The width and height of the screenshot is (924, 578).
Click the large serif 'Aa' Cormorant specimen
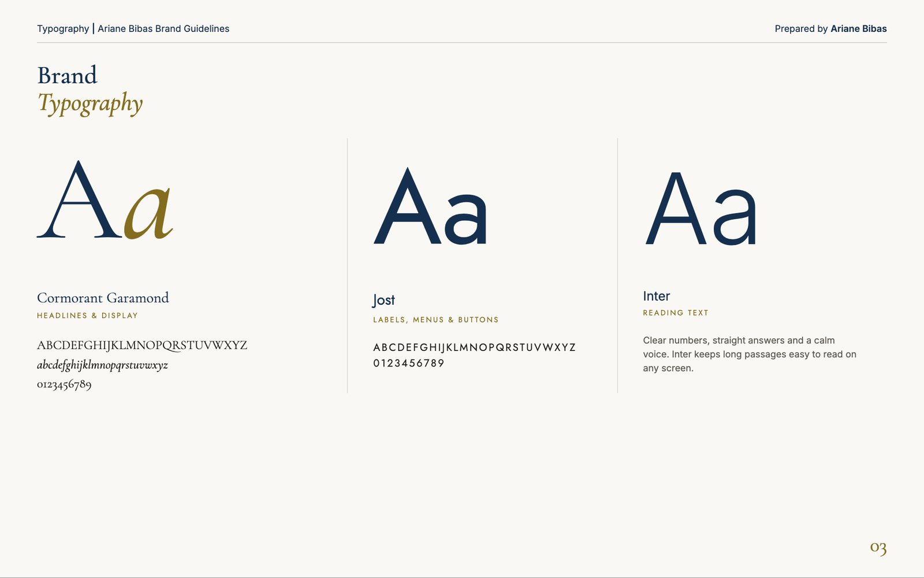[105, 200]
